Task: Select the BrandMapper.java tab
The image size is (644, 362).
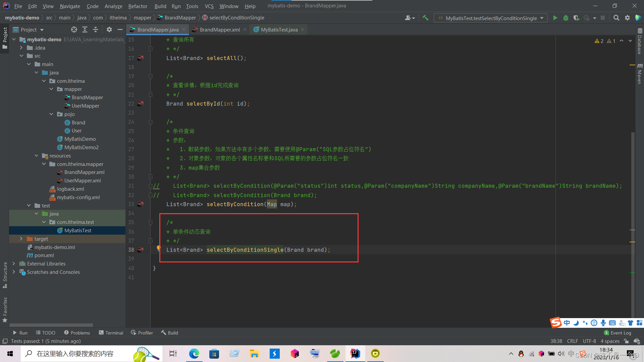Action: pos(157,29)
